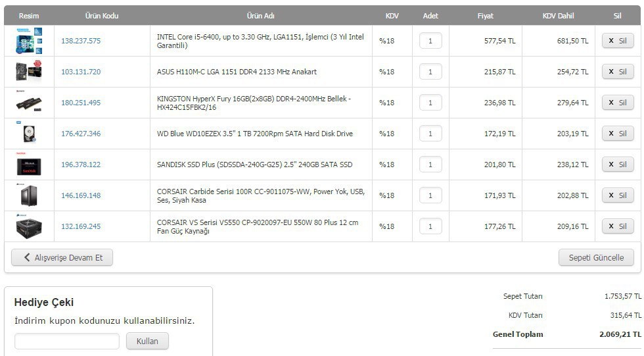The height and width of the screenshot is (356, 644).
Task: Delete the ASUS H110M-C motherboard row
Action: [x=618, y=72]
